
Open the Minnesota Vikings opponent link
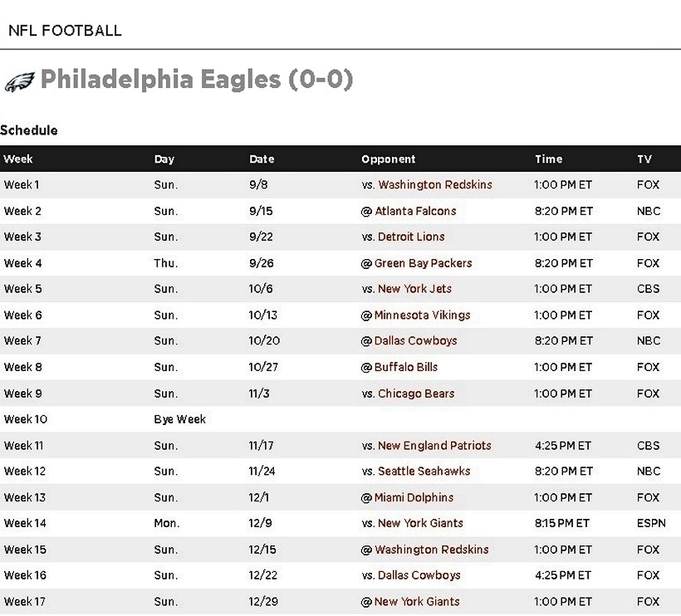click(x=422, y=315)
